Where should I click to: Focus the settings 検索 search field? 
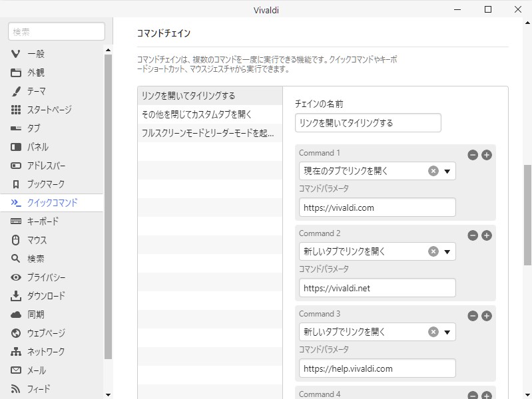(57, 31)
